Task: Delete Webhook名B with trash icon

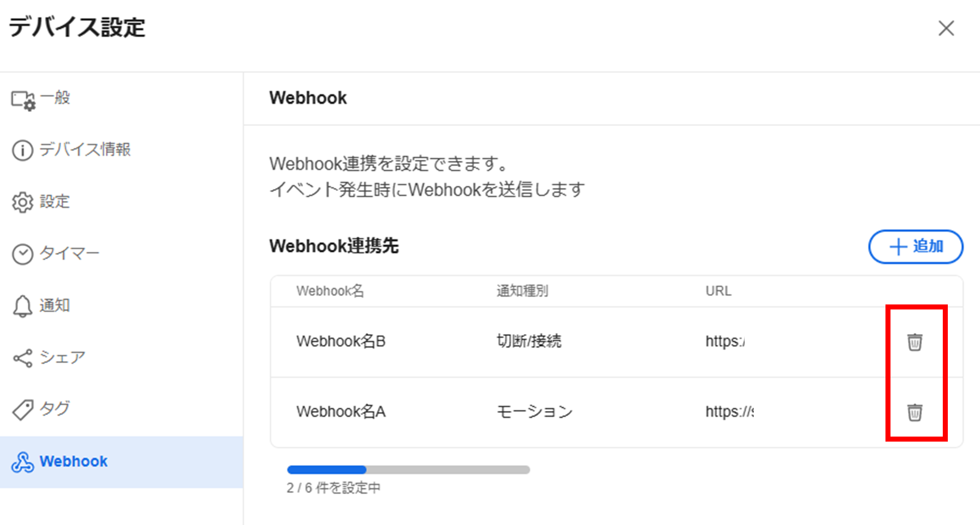Action: [915, 342]
